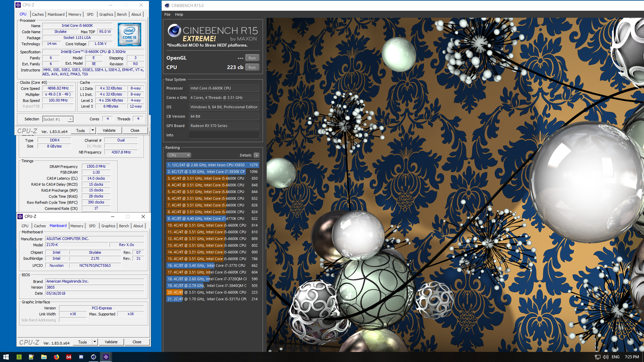Select the CPU tab in top CPU-Z

pos(23,14)
